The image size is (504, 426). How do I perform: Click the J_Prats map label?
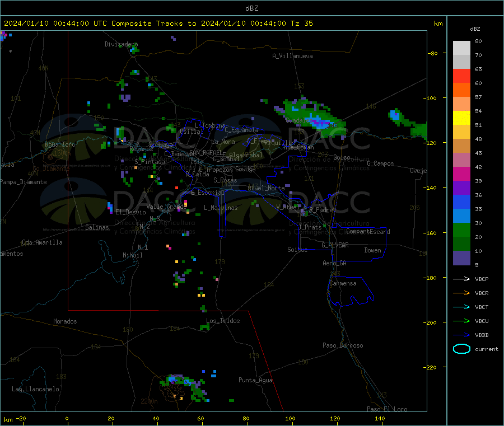[310, 227]
